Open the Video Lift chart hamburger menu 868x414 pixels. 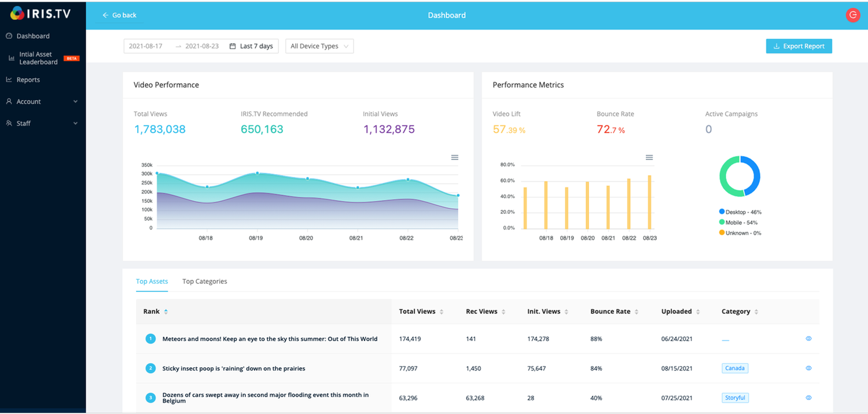pyautogui.click(x=649, y=157)
